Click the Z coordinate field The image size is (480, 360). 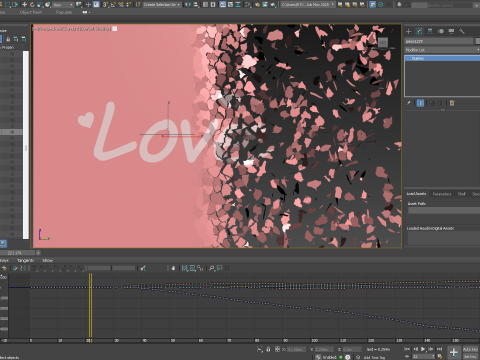tap(352, 349)
